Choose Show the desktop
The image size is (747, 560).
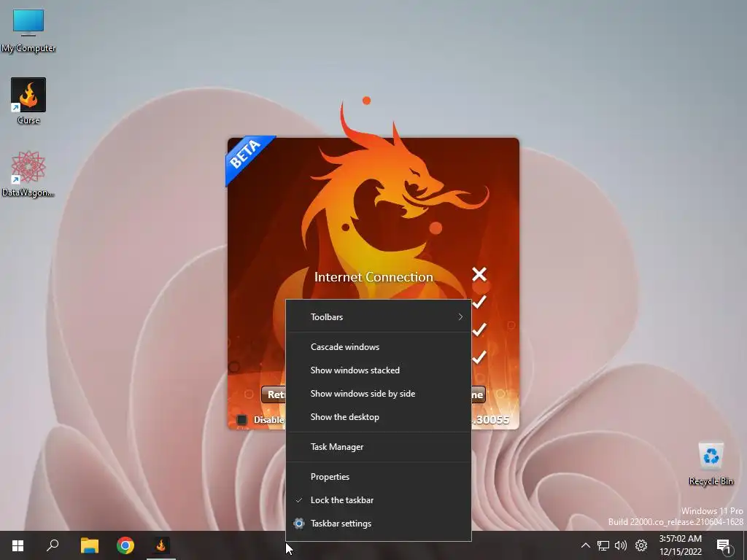(x=379, y=416)
